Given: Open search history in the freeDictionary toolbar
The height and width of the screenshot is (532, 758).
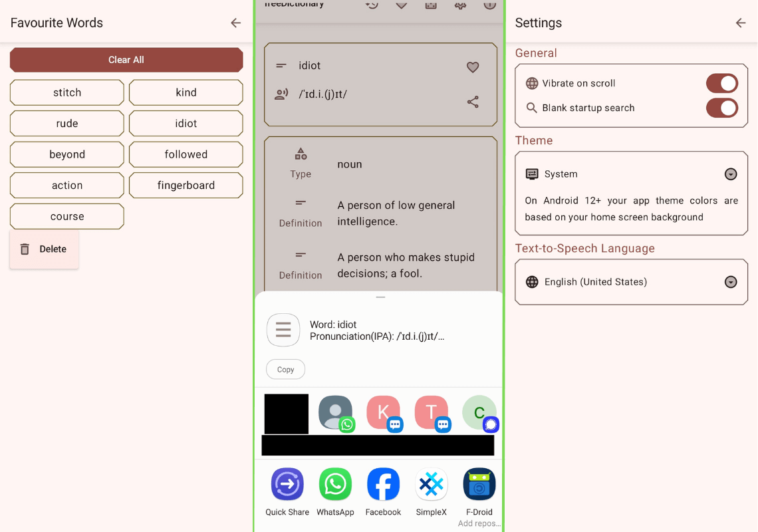Looking at the screenshot, I should pos(371,5).
